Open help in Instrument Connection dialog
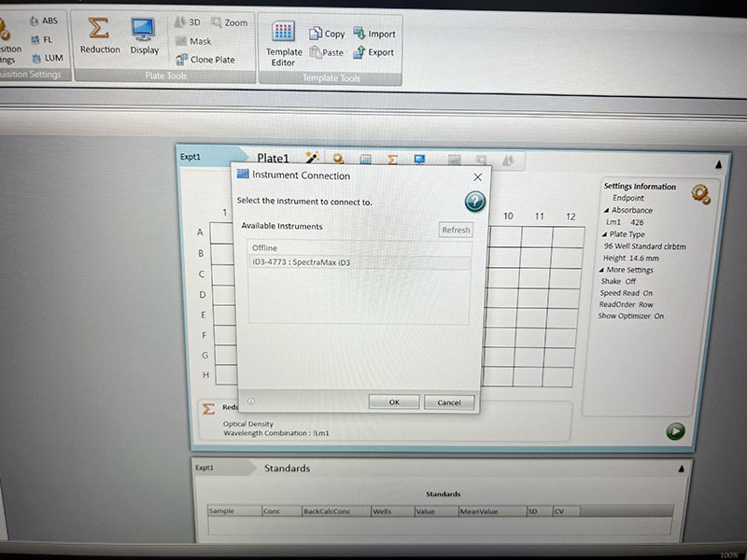Screen dimensions: 747x560 tap(474, 202)
